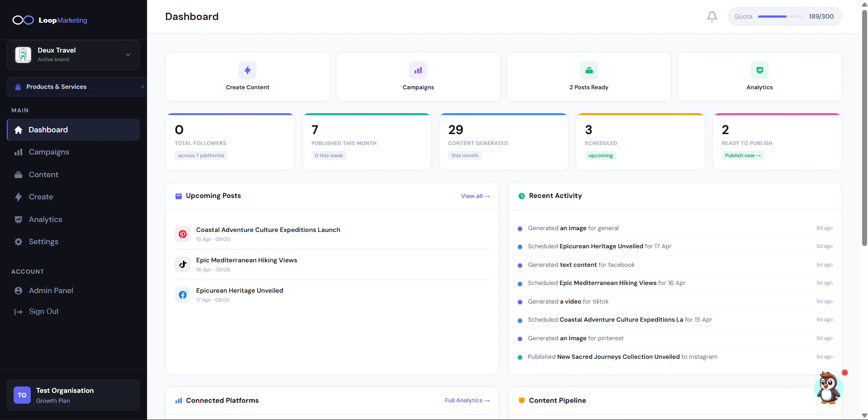Click the Facebook icon on Epicurean Heritage post
The width and height of the screenshot is (868, 420).
pyautogui.click(x=182, y=294)
